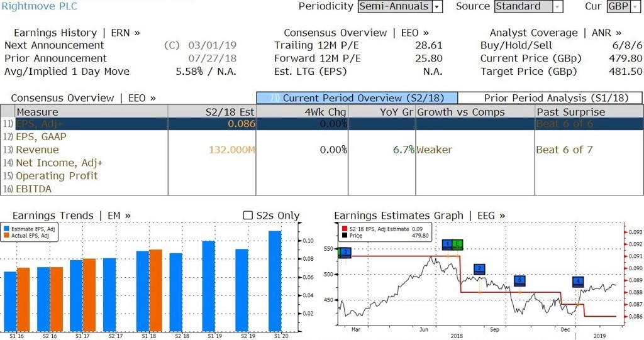The image size is (644, 340).
Task: Select the Revenue measure row
Action: [38, 150]
